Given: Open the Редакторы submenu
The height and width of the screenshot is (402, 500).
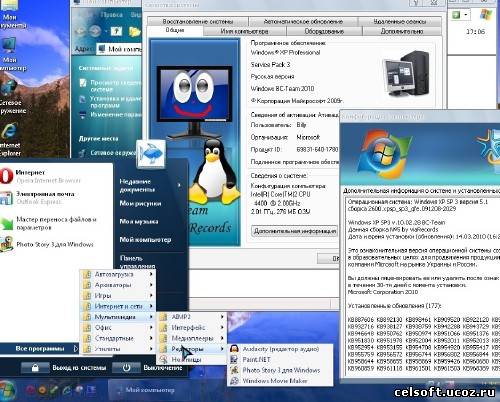Looking at the screenshot, I should click(192, 349).
